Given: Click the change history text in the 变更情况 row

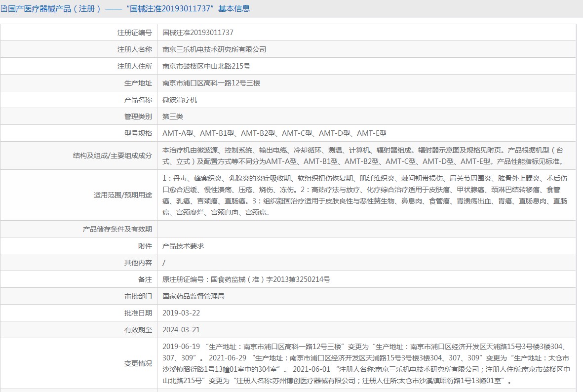Looking at the screenshot, I should click(366, 363).
